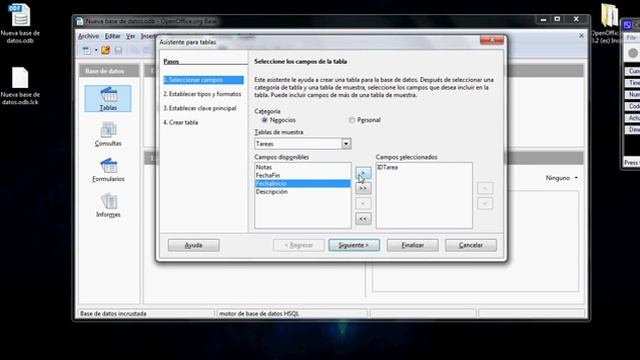Go to step 2 Establecer tipos y formatos
The image size is (640, 360).
[202, 94]
